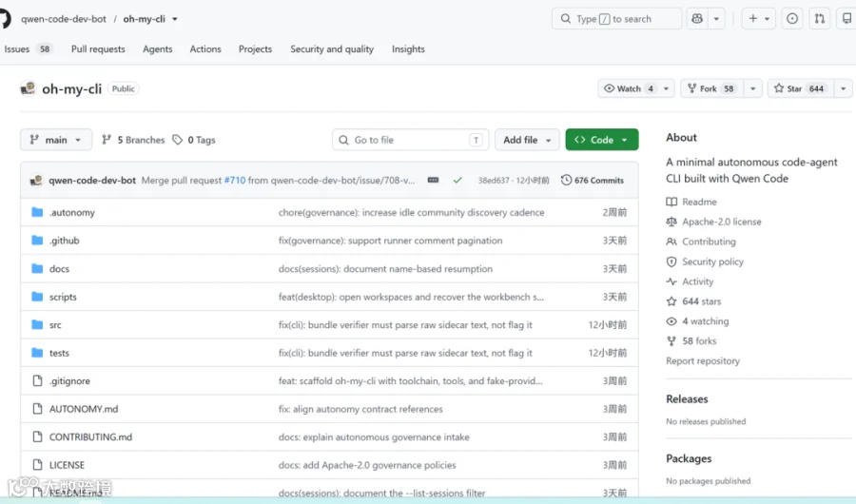Click the Report repository link
The width and height of the screenshot is (856, 504).
(703, 361)
